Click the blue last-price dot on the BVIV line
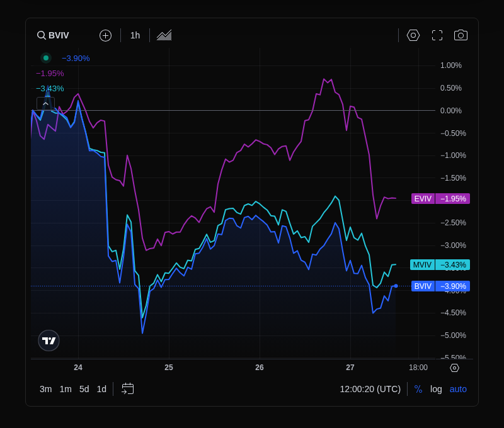 coord(396,286)
